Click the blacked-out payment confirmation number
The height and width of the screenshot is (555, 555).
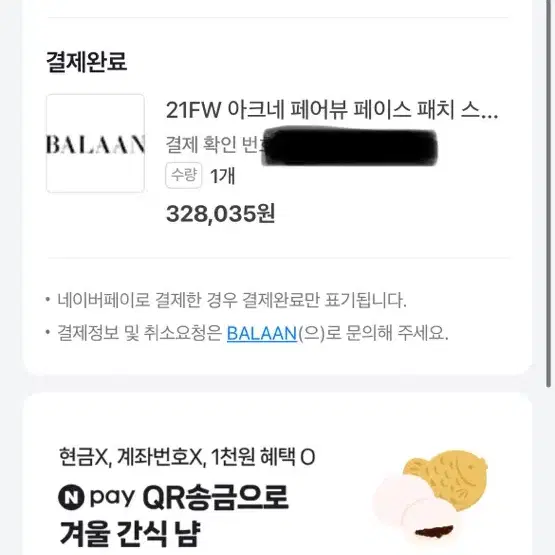349,147
